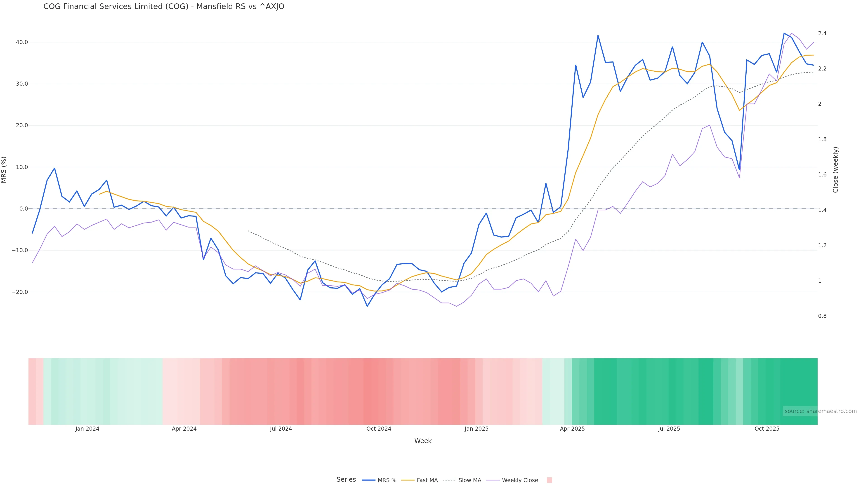This screenshot has width=868, height=488.
Task: Click the Week x-axis title
Action: click(423, 441)
